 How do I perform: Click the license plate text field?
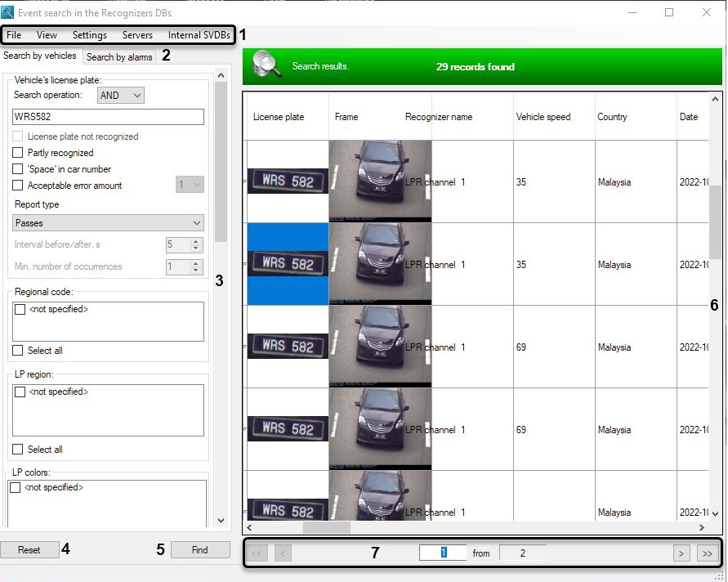[x=109, y=117]
